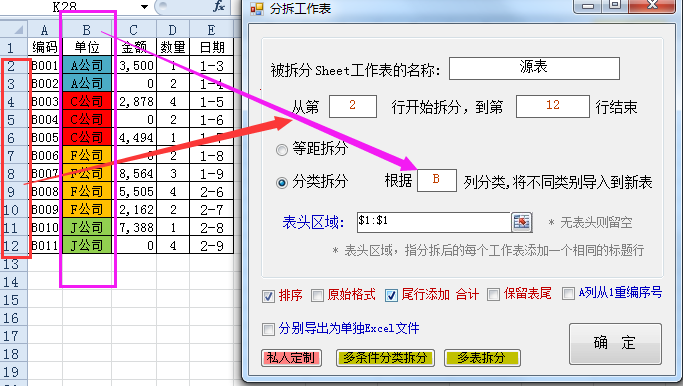This screenshot has width=683, height=386.
Task: Select the 分类拆分 radio option
Action: coord(282,182)
